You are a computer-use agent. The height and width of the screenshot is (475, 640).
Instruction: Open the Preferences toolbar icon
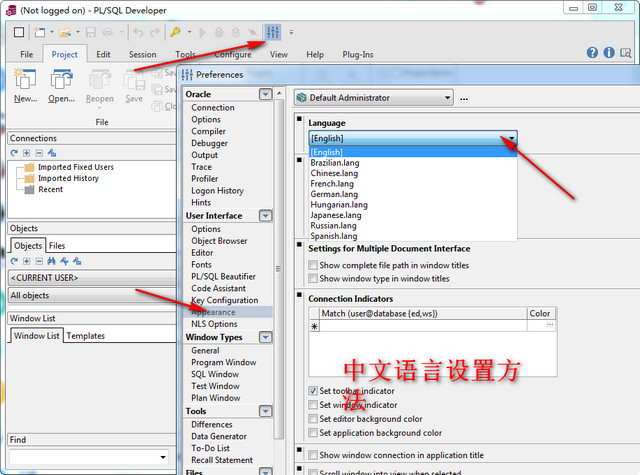pos(273,32)
